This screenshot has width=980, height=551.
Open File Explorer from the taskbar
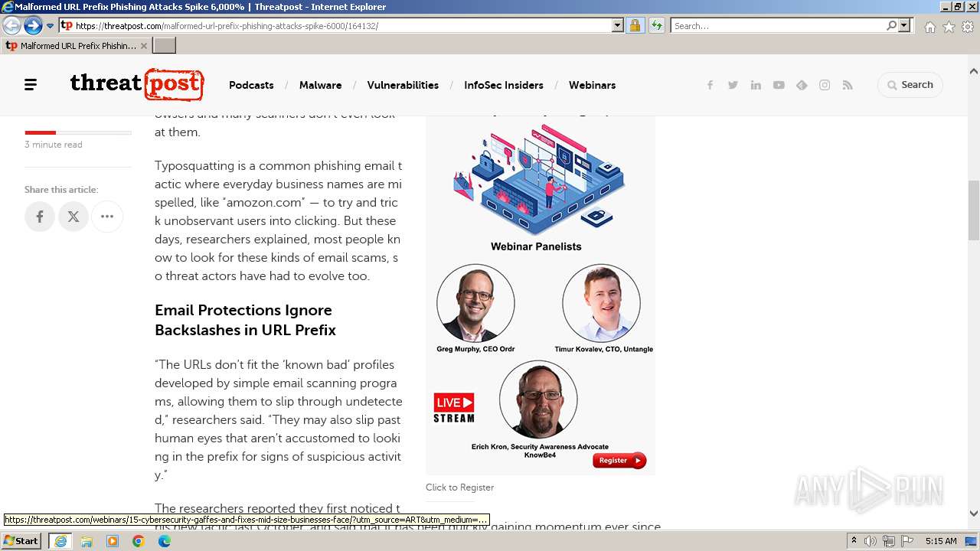pos(87,541)
